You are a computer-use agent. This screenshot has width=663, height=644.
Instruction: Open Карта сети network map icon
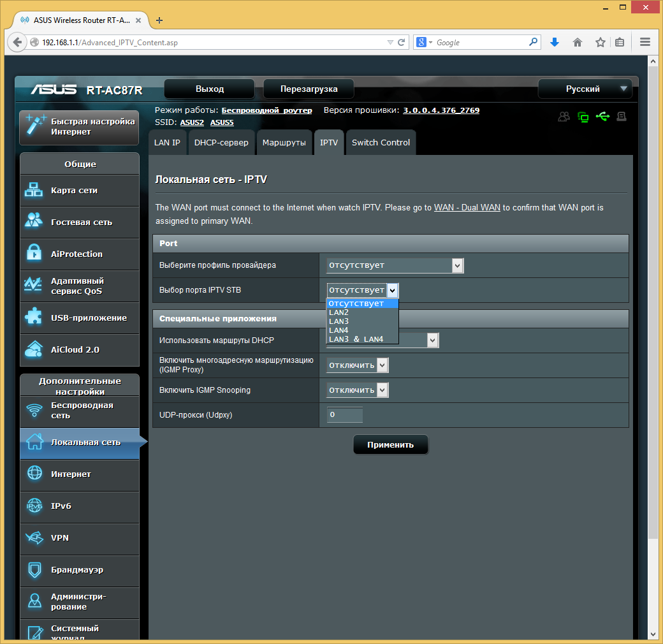pyautogui.click(x=34, y=190)
